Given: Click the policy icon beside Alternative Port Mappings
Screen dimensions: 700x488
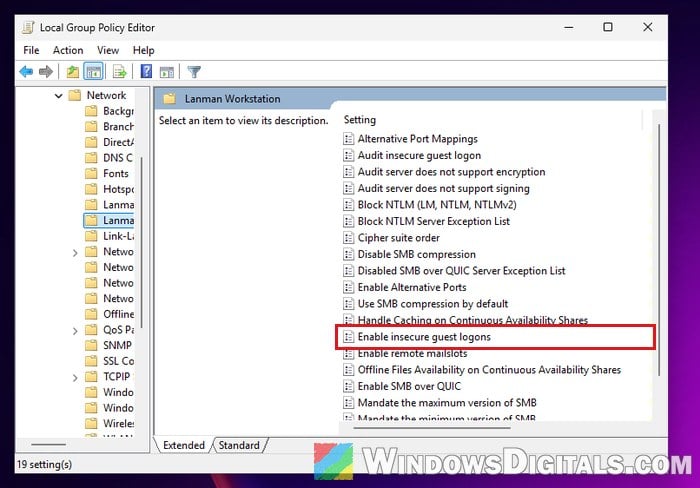Looking at the screenshot, I should pyautogui.click(x=348, y=139).
